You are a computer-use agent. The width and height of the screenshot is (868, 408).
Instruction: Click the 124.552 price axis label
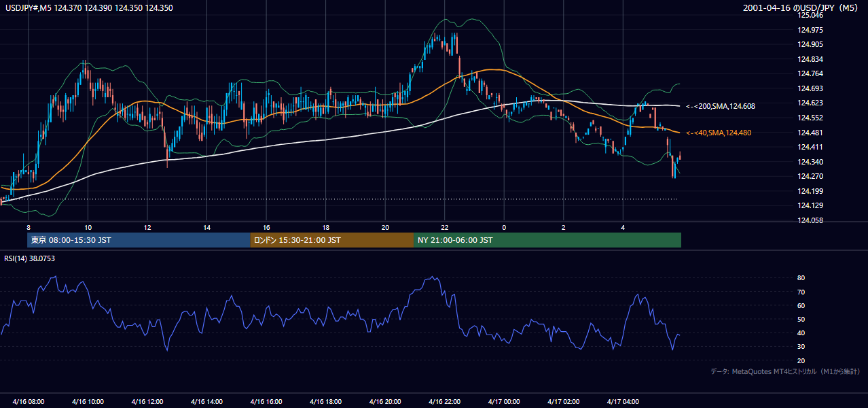coord(810,118)
